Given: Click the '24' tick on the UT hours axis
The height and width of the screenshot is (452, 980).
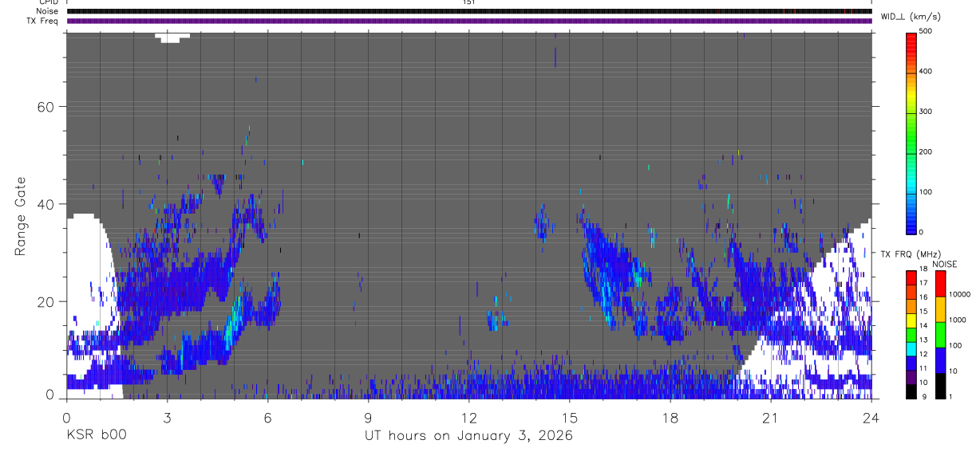Looking at the screenshot, I should (871, 417).
